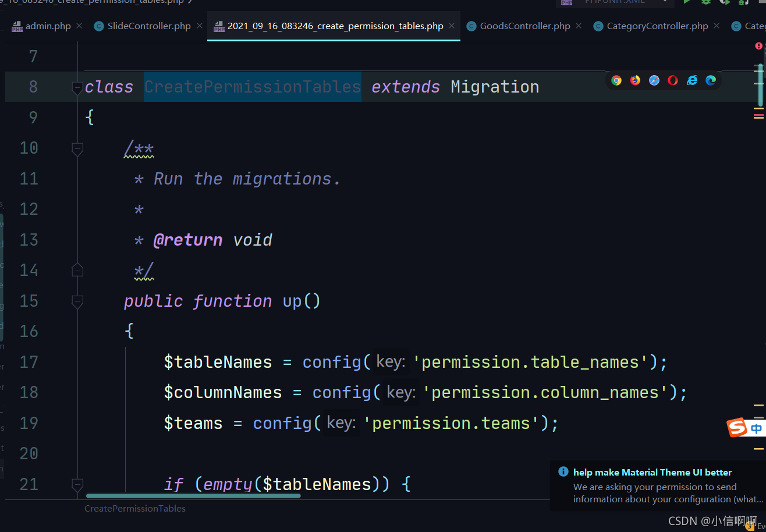The image size is (766, 532).
Task: Open the file in Chrome browser
Action: [616, 80]
